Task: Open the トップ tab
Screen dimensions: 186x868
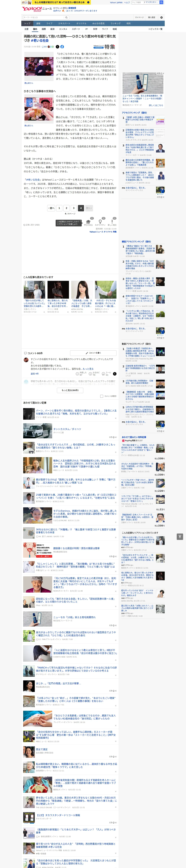Action: point(27,24)
